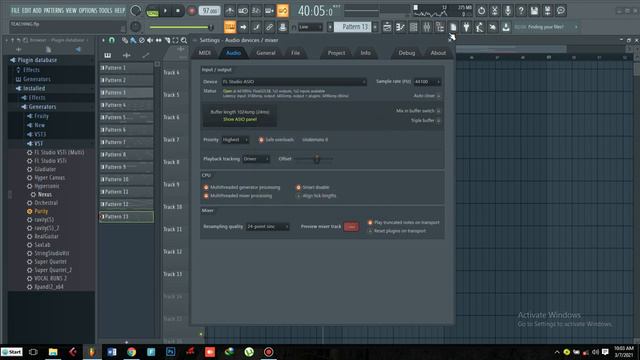Open the Sample rate dropdown
The height and width of the screenshot is (360, 640).
[427, 82]
